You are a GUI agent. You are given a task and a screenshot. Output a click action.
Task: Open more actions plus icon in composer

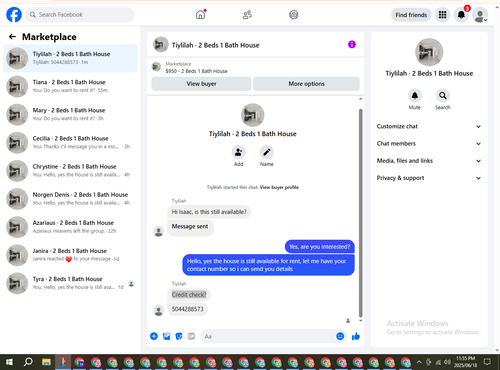point(154,336)
